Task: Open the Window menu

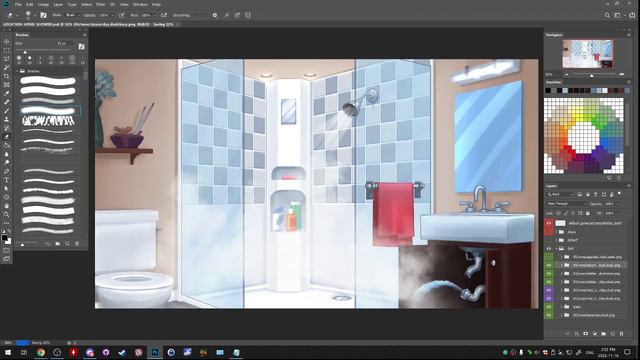Action: pyautogui.click(x=140, y=4)
